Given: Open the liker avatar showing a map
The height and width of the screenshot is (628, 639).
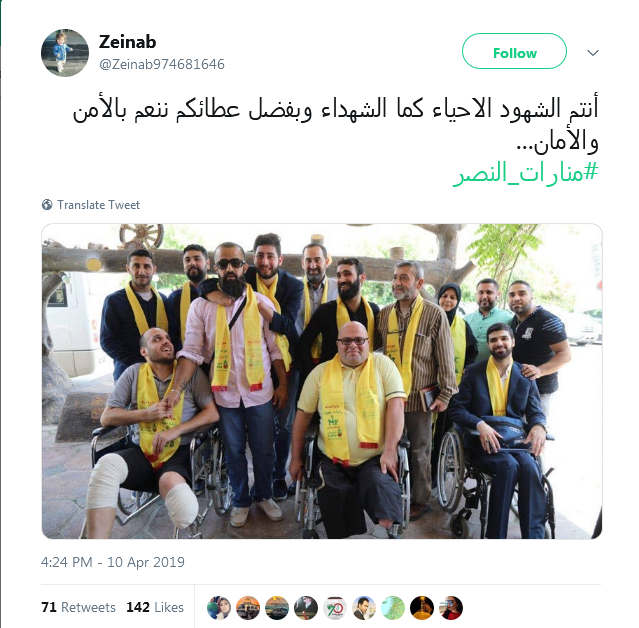Looking at the screenshot, I should coord(393,608).
